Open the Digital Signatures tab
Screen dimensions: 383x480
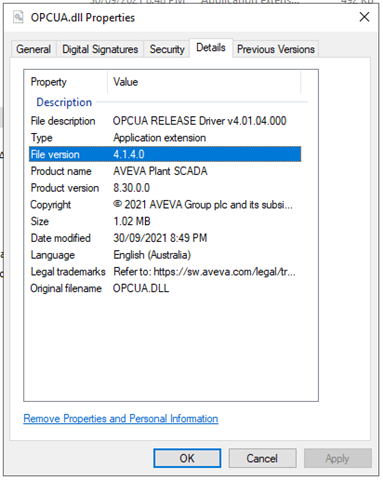(x=100, y=49)
